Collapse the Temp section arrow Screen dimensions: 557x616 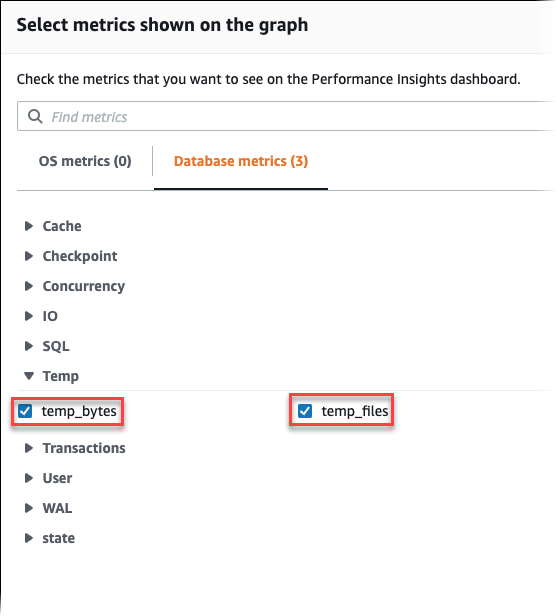[29, 376]
